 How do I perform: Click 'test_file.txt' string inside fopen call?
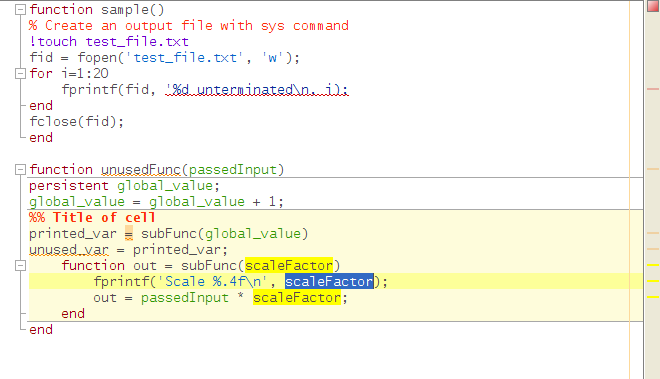click(x=185, y=58)
